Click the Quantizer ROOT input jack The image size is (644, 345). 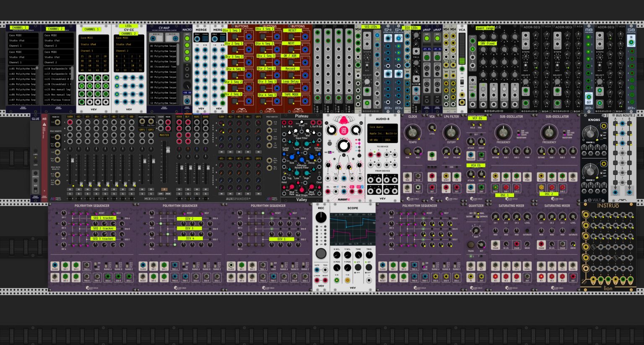(x=471, y=266)
